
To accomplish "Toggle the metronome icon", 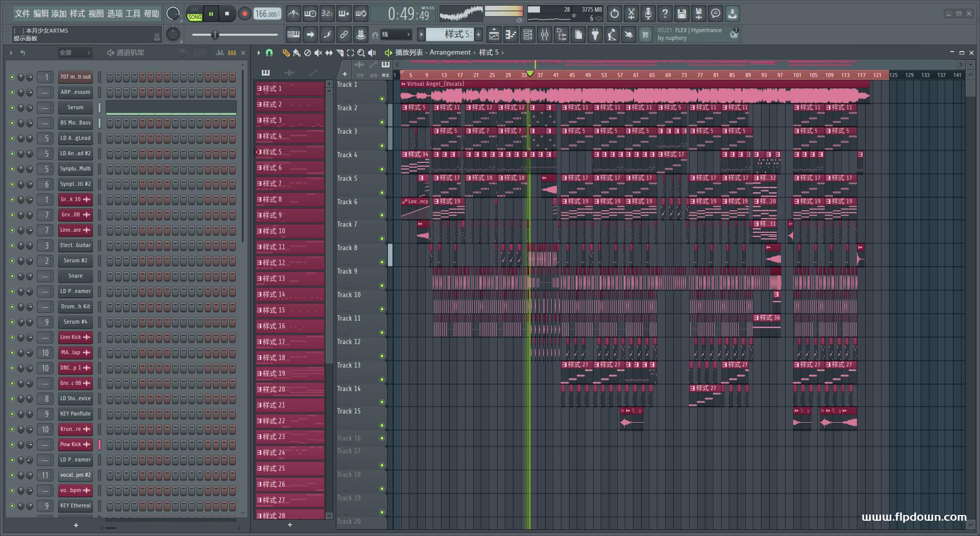I will click(x=293, y=14).
